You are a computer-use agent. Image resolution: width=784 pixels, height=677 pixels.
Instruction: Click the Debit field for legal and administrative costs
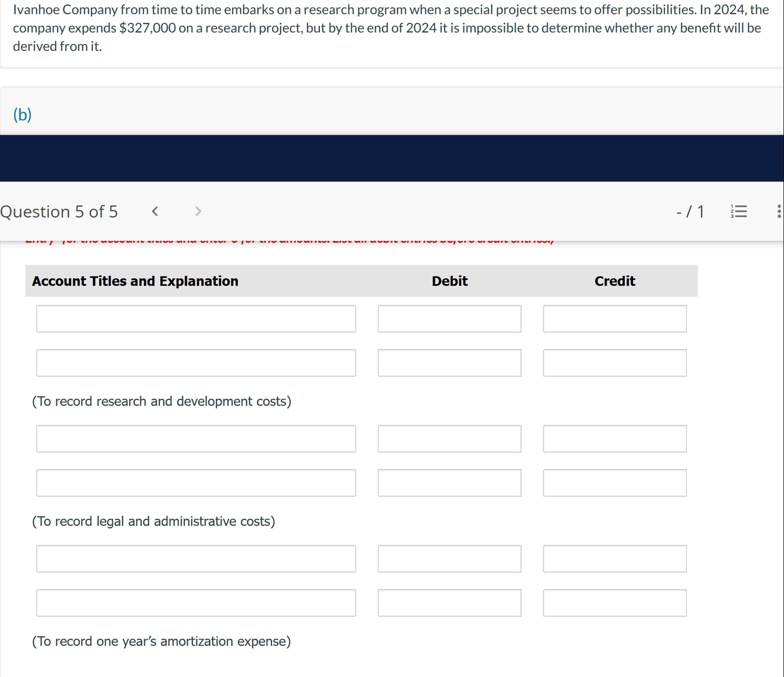tap(450, 439)
